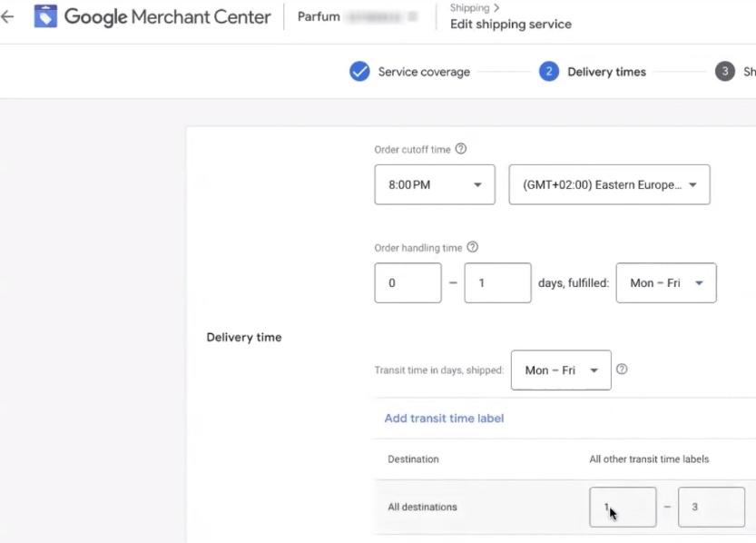Open the 8:00 PM cutoff time dropdown
The image size is (756, 543).
click(x=434, y=184)
